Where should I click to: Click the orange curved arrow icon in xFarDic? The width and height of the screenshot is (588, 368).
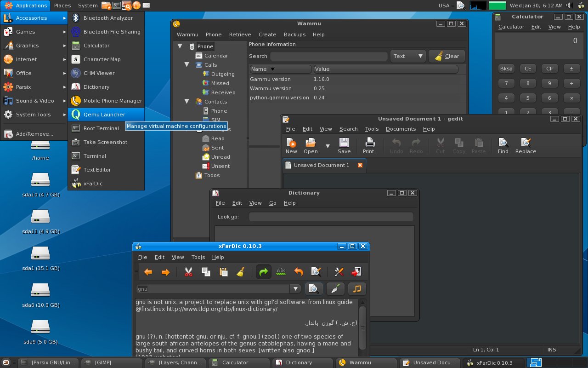299,272
